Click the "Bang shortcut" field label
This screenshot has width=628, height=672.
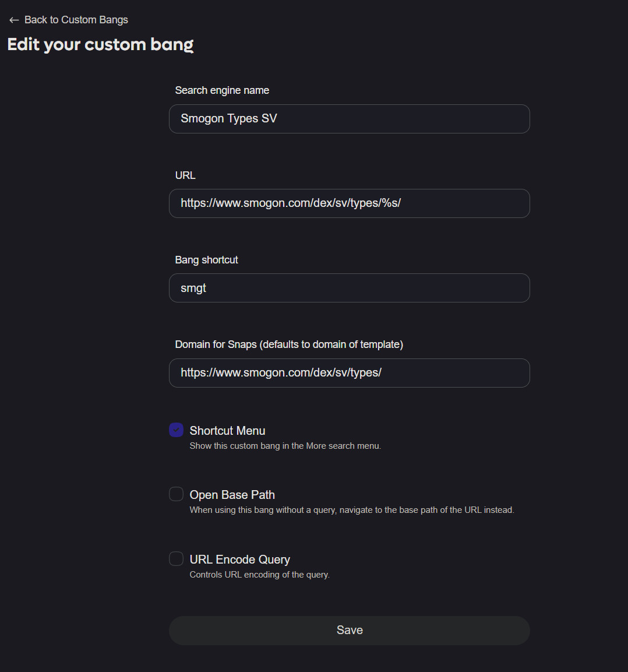pos(206,260)
